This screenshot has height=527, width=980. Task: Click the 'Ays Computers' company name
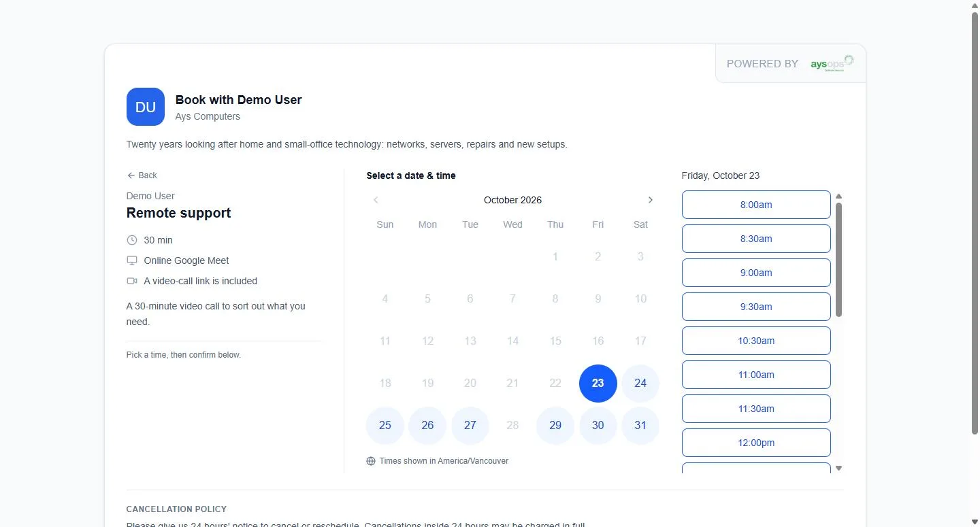click(x=208, y=116)
